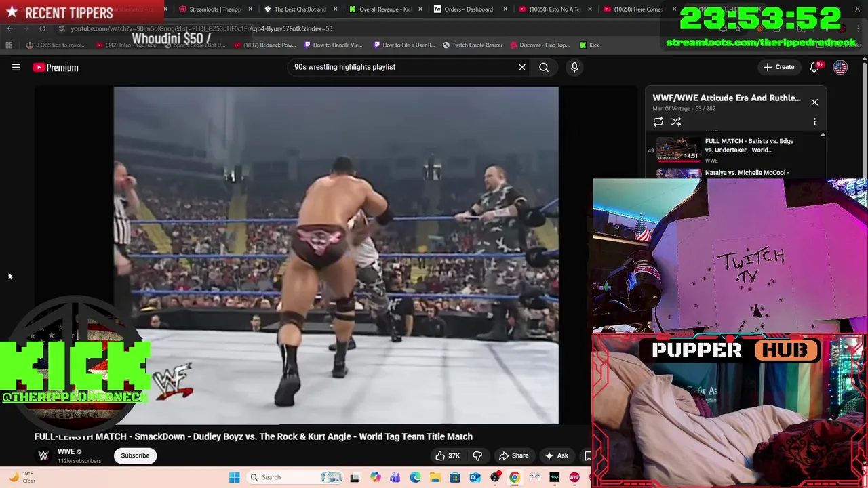
Task: Open the weather widget showing 19°F
Action: (20, 477)
